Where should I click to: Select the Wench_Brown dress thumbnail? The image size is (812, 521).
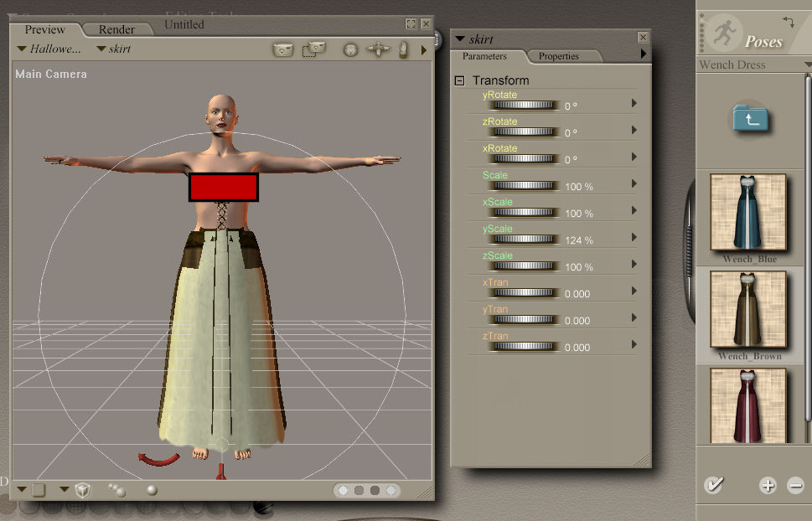(x=748, y=309)
